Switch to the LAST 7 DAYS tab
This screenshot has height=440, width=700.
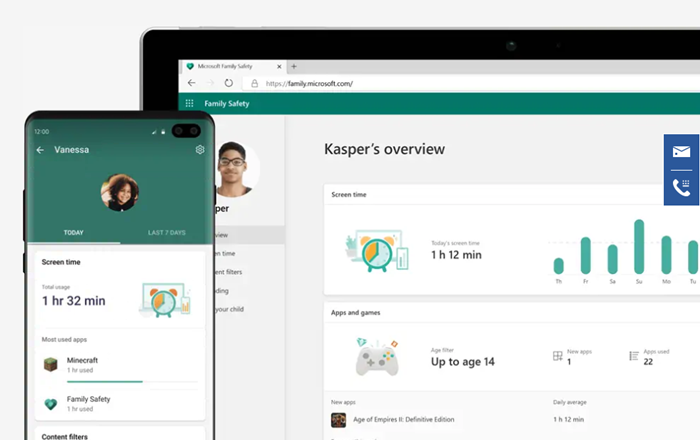point(167,232)
